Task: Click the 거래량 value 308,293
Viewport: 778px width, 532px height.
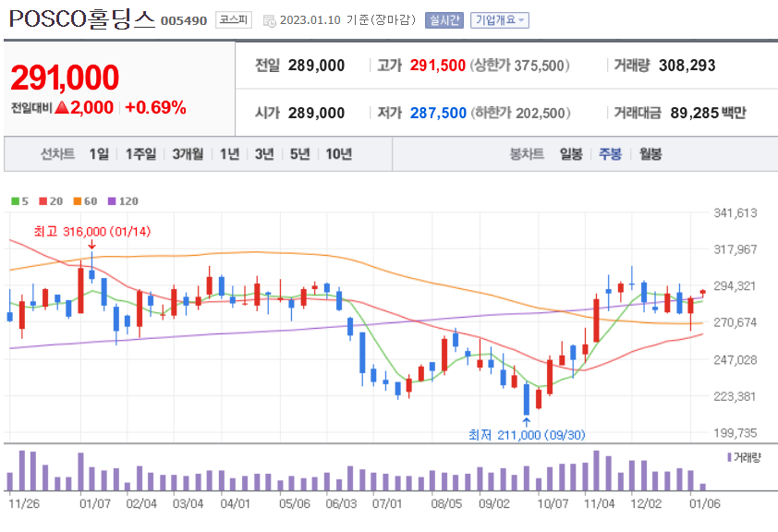Action: click(x=687, y=66)
